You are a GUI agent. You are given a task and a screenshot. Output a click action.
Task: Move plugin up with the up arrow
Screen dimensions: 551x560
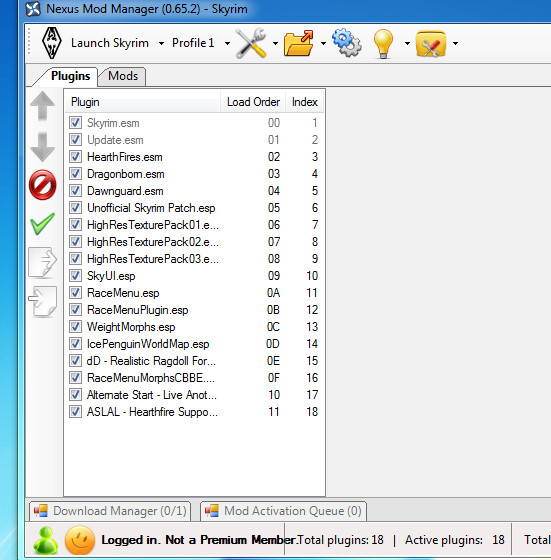click(x=42, y=106)
